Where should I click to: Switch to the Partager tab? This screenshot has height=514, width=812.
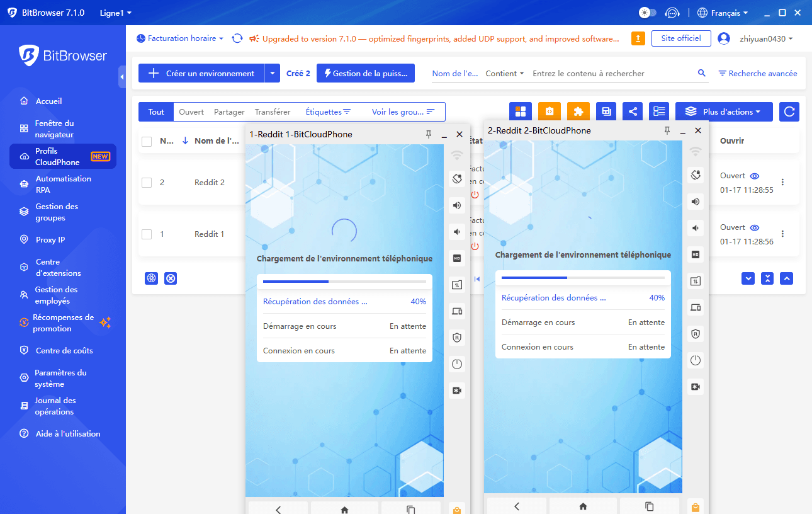click(x=229, y=112)
